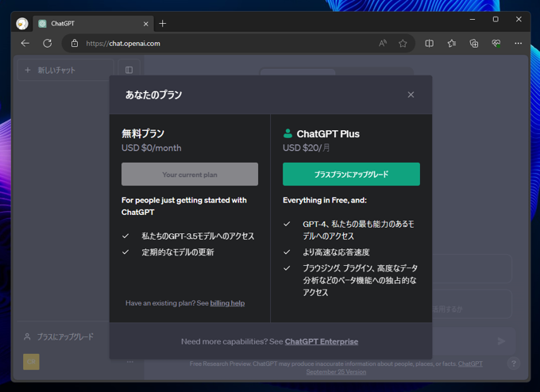The height and width of the screenshot is (392, 540).
Task: Click the あなたのプラン dialog title
Action: point(153,94)
